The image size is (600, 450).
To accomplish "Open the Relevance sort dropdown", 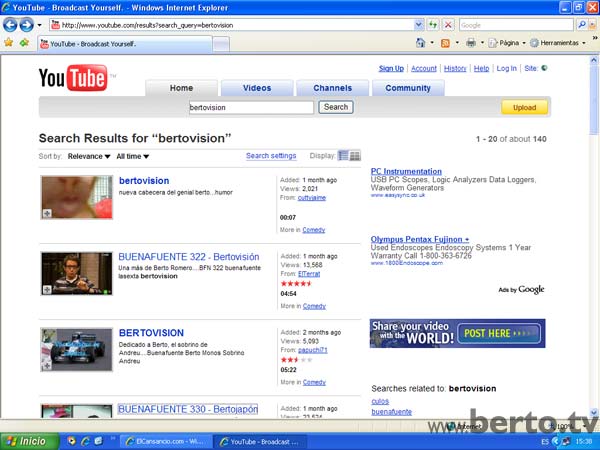I will (x=89, y=157).
